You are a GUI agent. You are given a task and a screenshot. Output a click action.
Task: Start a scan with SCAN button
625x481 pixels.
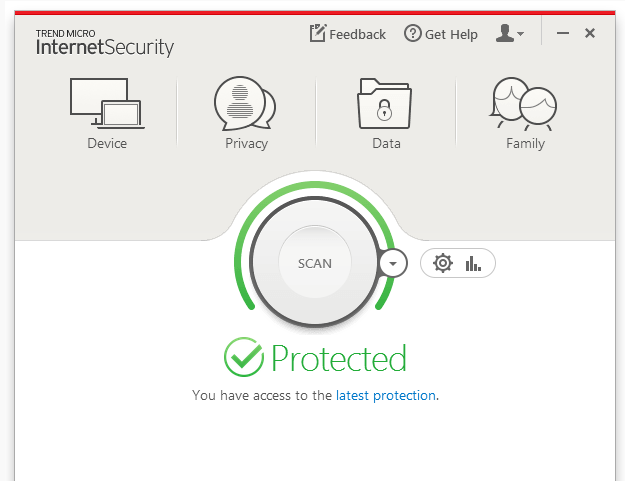click(x=315, y=262)
